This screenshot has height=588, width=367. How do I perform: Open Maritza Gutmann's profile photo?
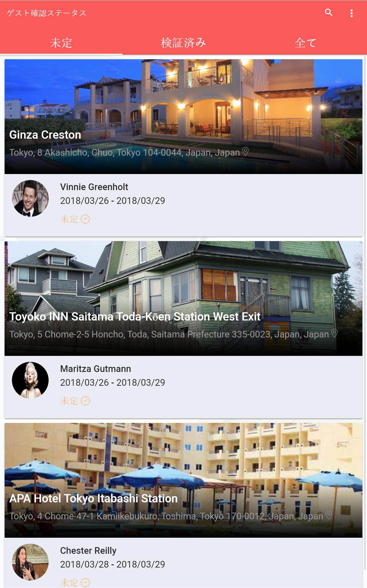point(30,380)
